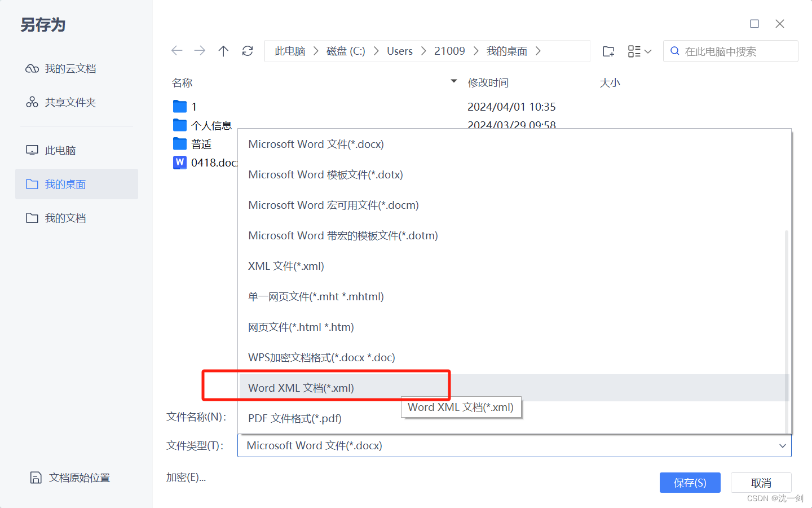Expand chevron after Users breadcrumb
The height and width of the screenshot is (508, 812).
[x=423, y=51]
